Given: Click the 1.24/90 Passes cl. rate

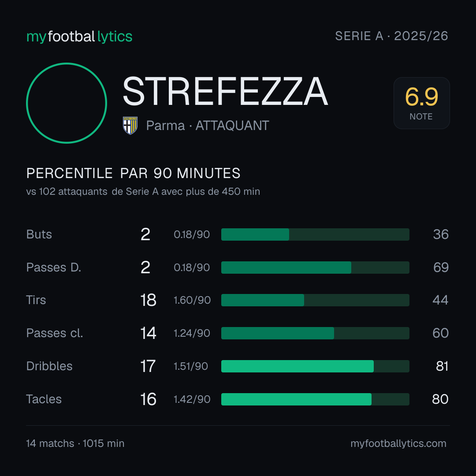Looking at the screenshot, I should [192, 333].
